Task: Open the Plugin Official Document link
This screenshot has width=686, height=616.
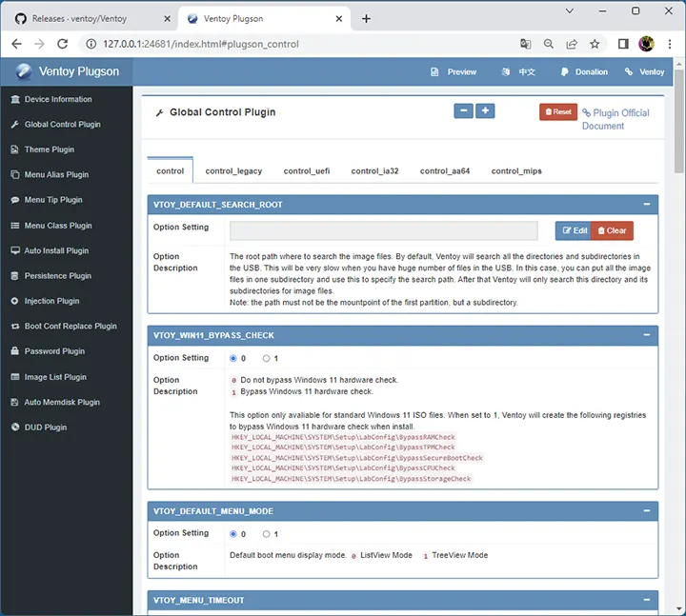Action: [615, 119]
